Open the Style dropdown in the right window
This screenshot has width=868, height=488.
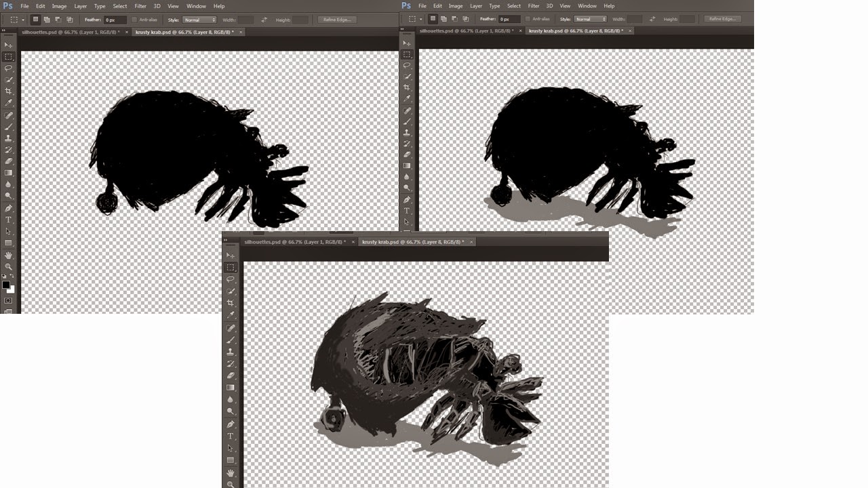(x=591, y=19)
